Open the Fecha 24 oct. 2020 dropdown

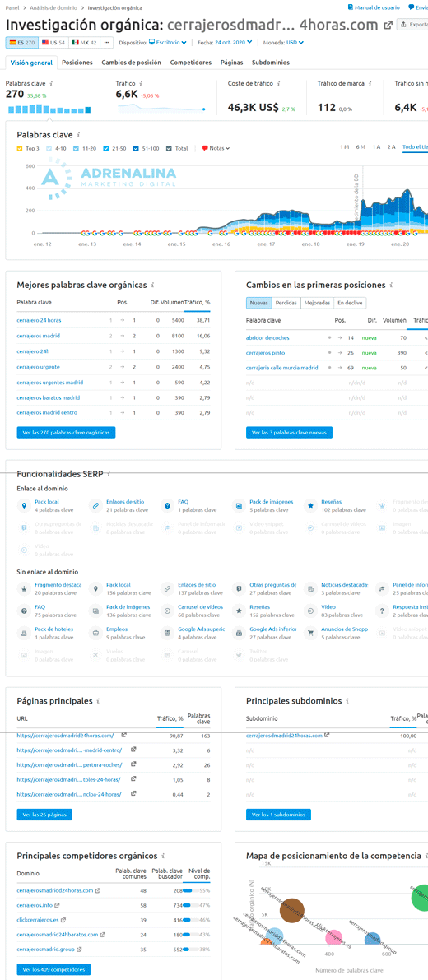pyautogui.click(x=234, y=43)
